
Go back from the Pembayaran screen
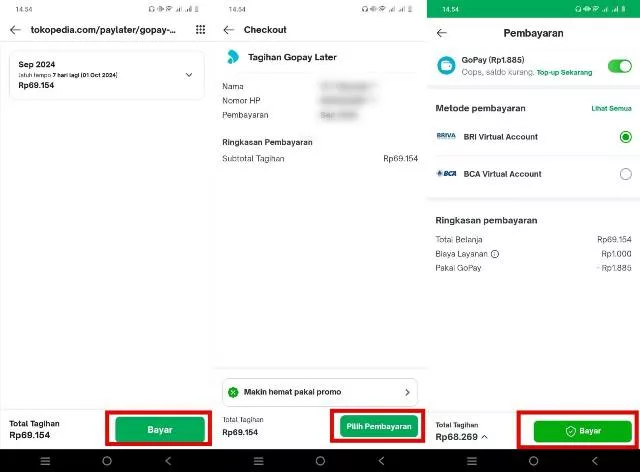442,33
